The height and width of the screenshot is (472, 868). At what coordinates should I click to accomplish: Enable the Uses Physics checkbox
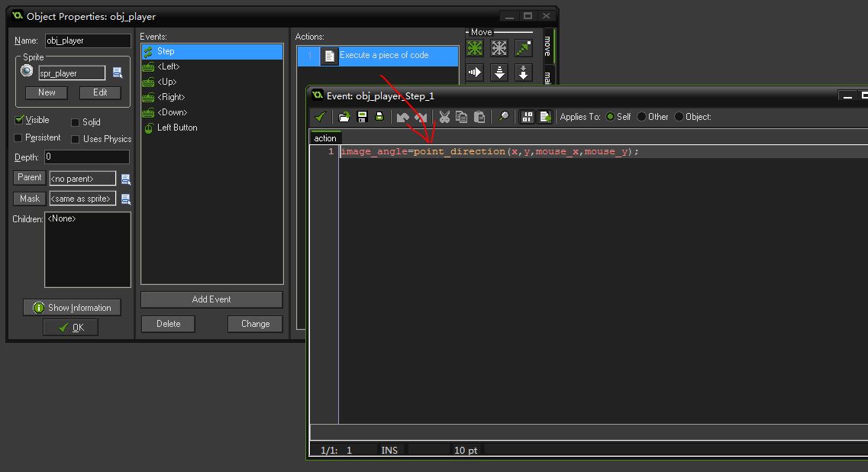(x=76, y=139)
